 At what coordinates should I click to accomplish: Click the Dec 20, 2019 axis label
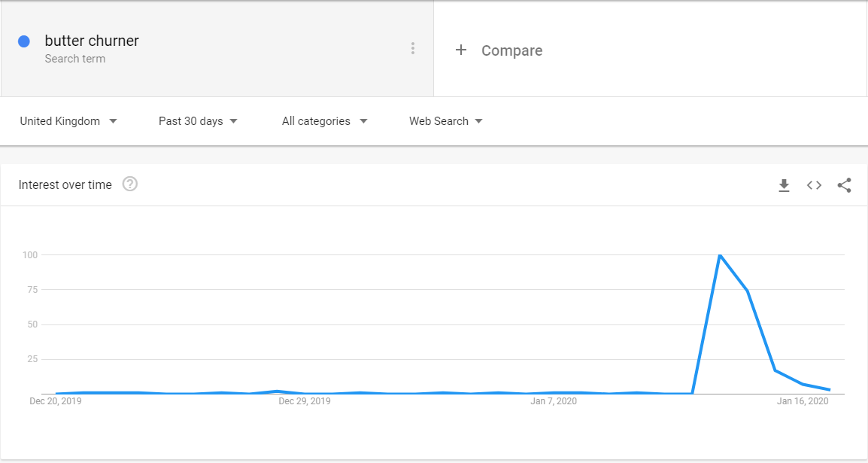pyautogui.click(x=56, y=401)
